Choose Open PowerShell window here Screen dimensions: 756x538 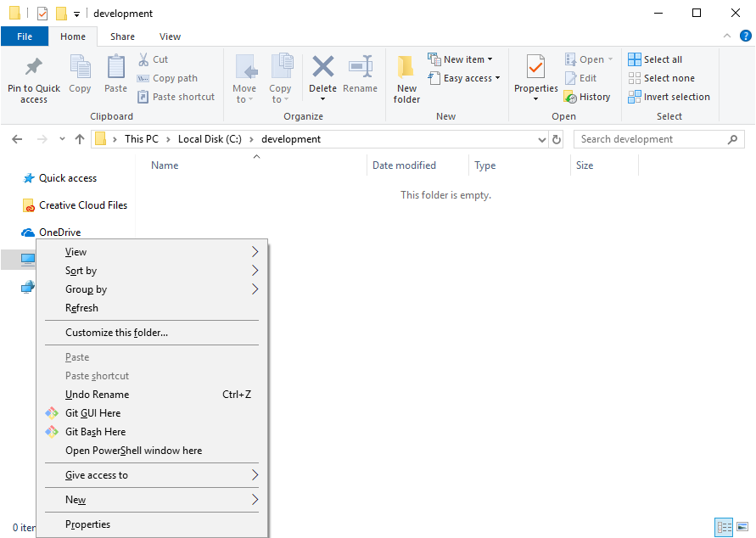(152, 451)
